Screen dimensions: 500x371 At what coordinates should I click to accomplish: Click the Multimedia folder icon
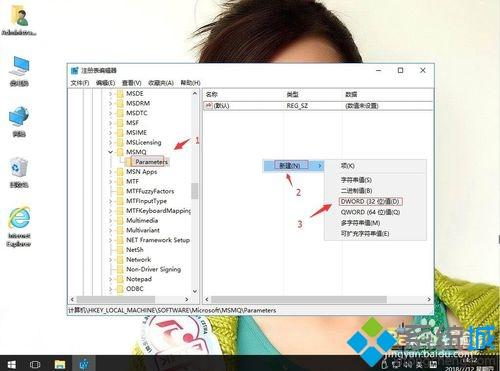point(120,220)
